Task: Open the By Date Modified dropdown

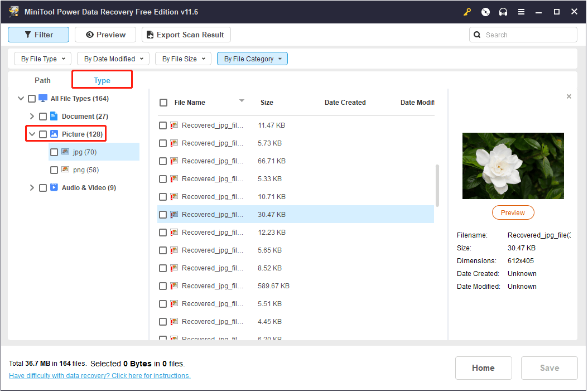Action: [113, 59]
